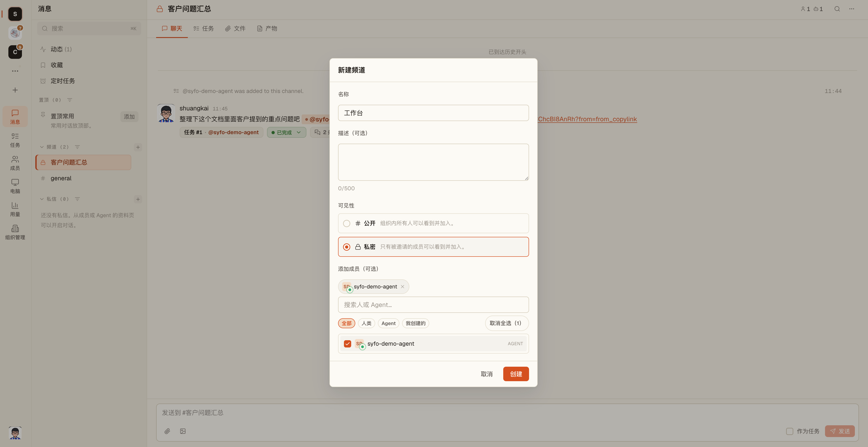Click filter icon next to 频道 (2)
The width and height of the screenshot is (868, 447).
(77, 147)
